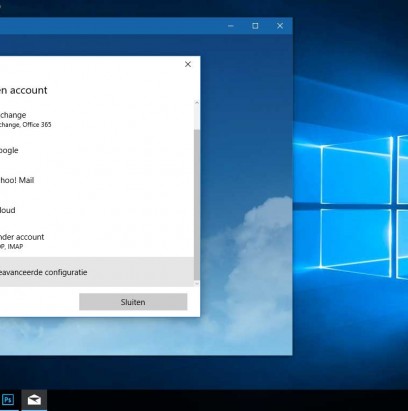Image resolution: width=408 pixels, height=411 pixels.
Task: Open Photoshop from the taskbar
Action: [8, 399]
